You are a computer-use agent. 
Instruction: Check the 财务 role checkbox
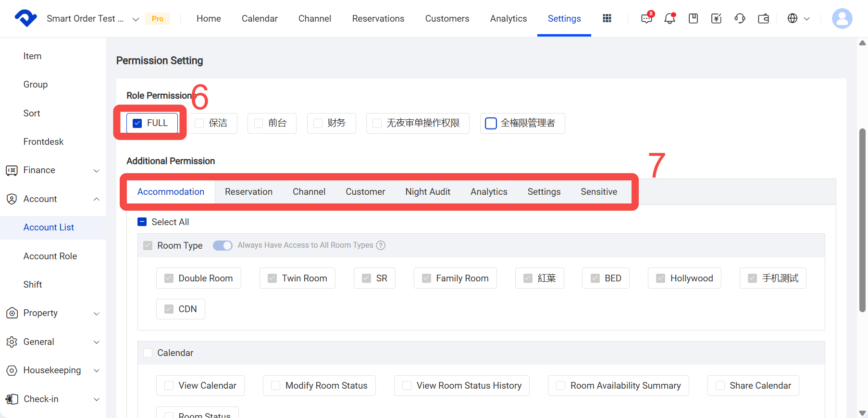318,123
